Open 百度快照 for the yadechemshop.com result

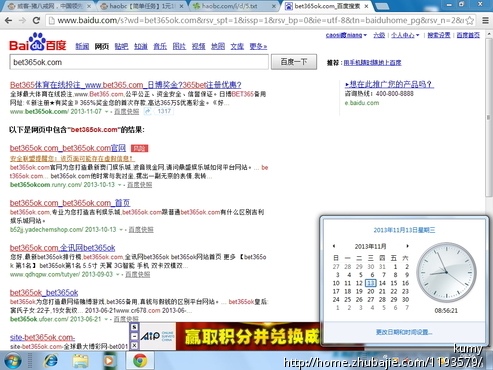tap(141, 230)
